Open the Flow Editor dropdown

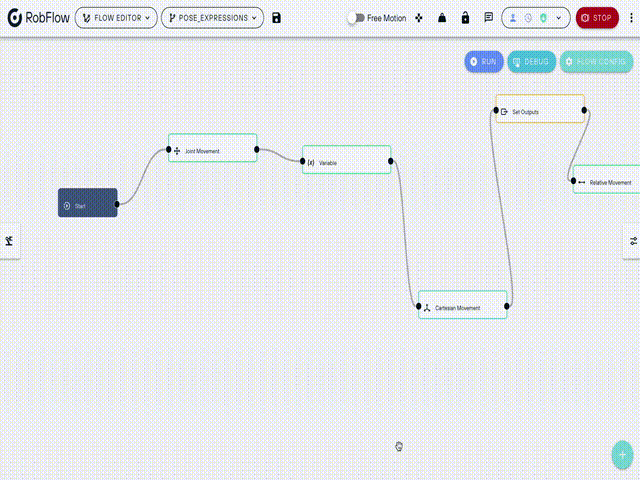coord(116,18)
